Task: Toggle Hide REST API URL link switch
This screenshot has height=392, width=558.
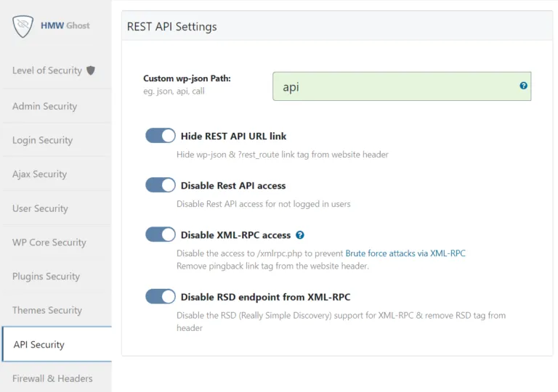Action: pyautogui.click(x=161, y=136)
